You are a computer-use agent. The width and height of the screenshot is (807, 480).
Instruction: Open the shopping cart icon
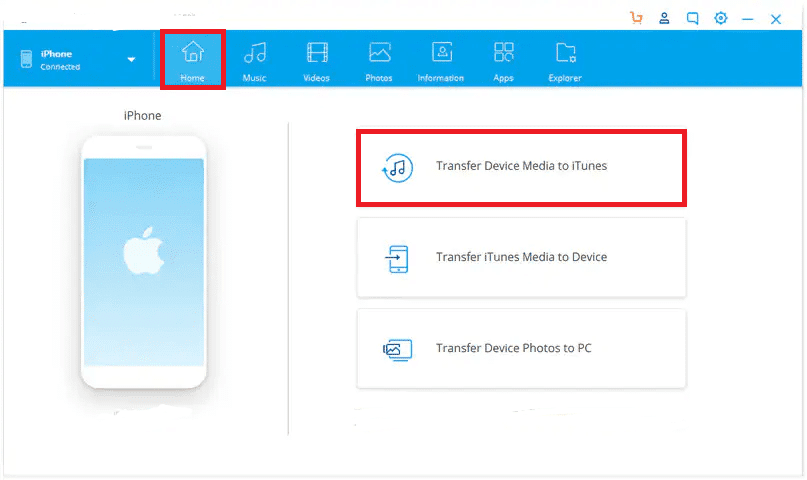[637, 18]
